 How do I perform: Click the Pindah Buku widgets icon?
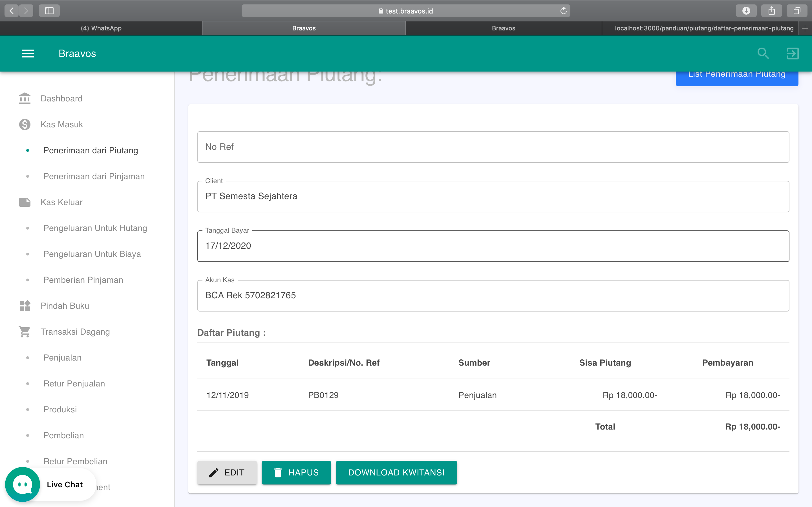coord(25,306)
